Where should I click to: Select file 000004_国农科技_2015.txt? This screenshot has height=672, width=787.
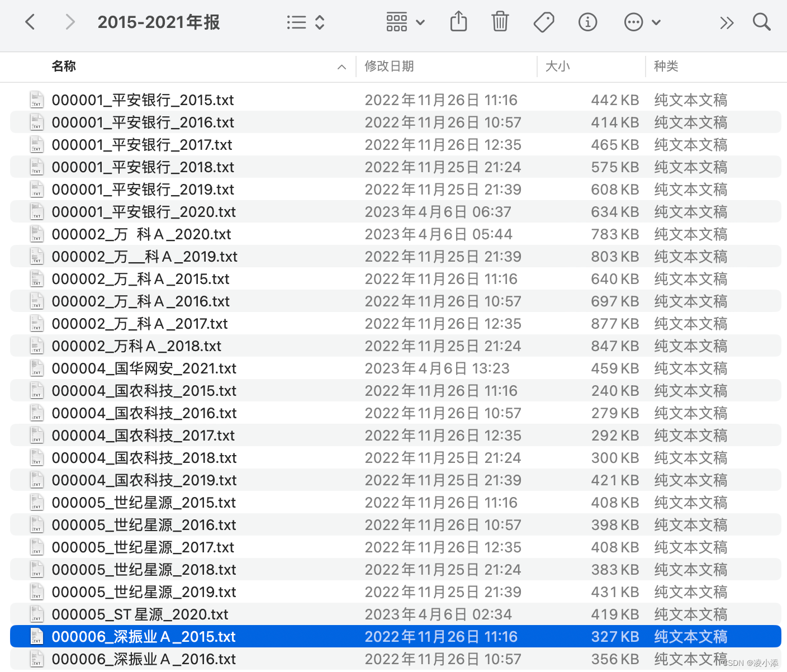click(x=396, y=390)
